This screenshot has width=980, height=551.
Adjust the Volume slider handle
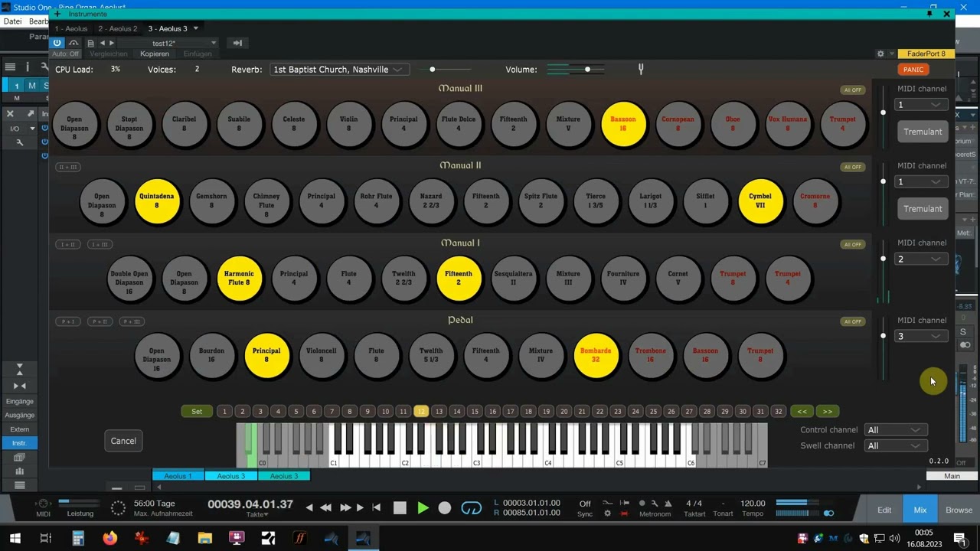tap(587, 70)
